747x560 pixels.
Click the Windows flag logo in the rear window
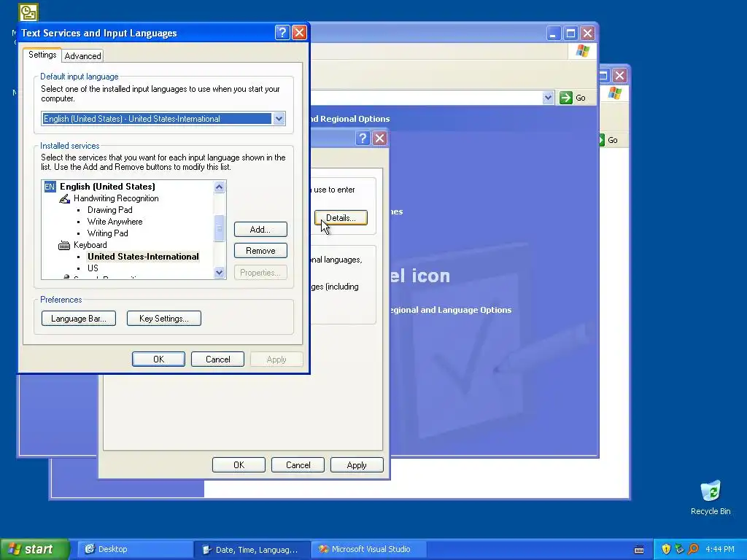615,93
